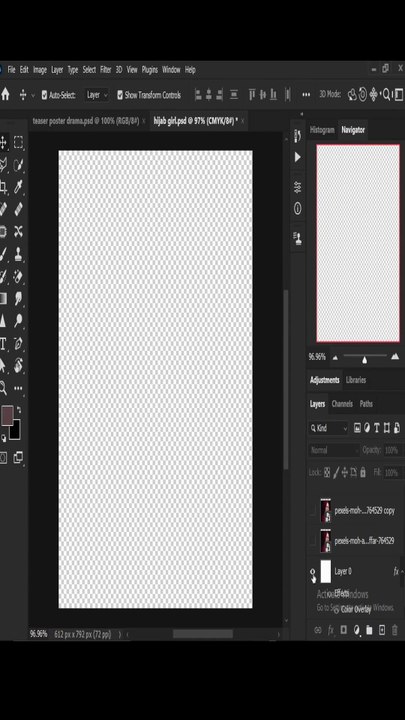405x720 pixels.
Task: Toggle Color Overlay effect visibility
Action: 336,610
